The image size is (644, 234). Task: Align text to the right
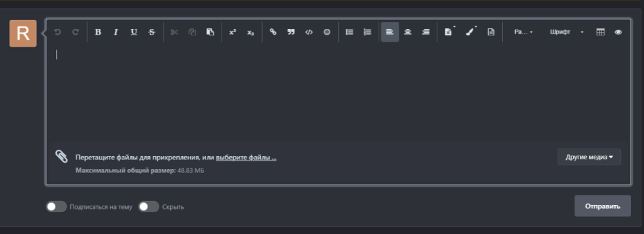(426, 32)
